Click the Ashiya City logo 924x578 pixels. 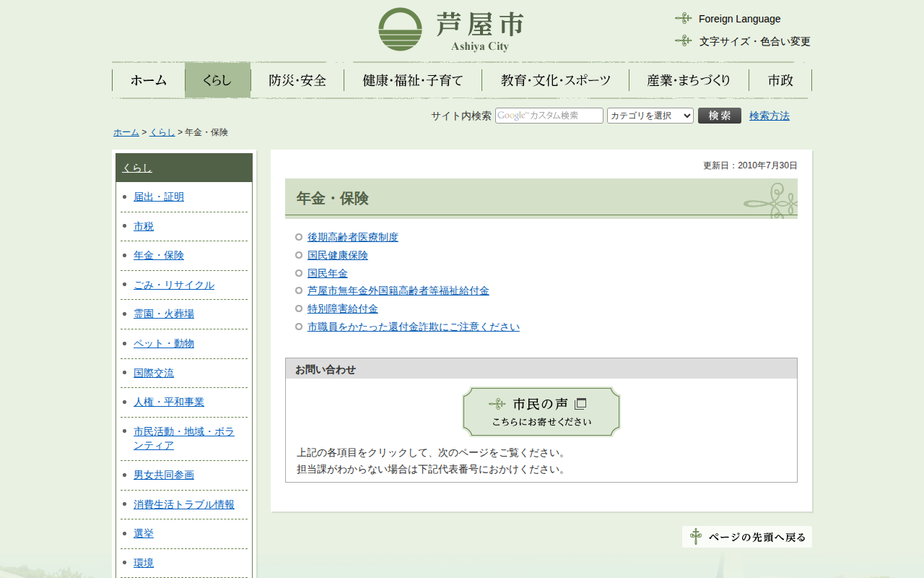coord(450,30)
